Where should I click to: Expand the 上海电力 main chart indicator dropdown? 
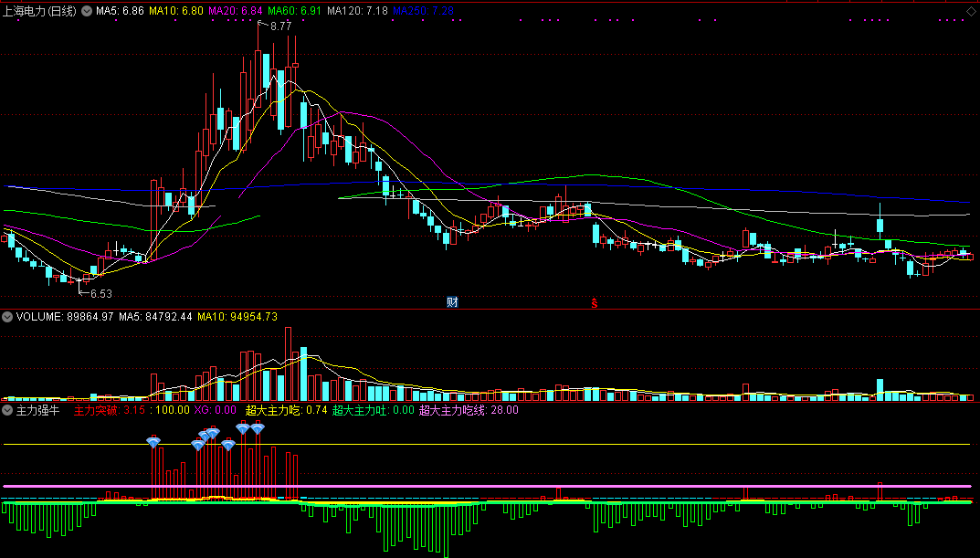pyautogui.click(x=87, y=11)
